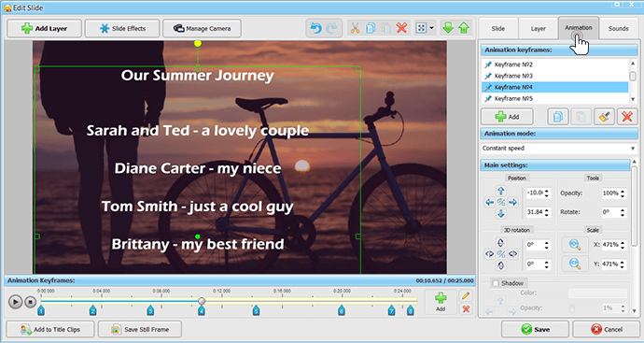Switch to the Sounds tab
This screenshot has height=343, width=644.
point(618,28)
